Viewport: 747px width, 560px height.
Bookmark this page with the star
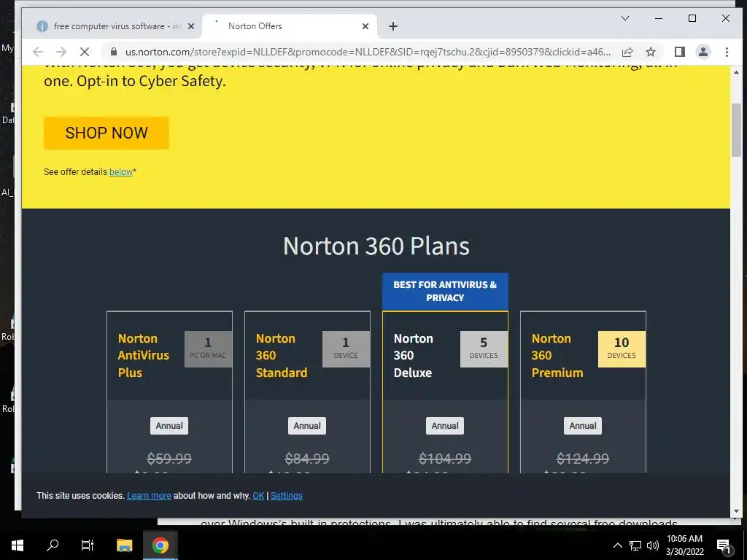click(650, 52)
